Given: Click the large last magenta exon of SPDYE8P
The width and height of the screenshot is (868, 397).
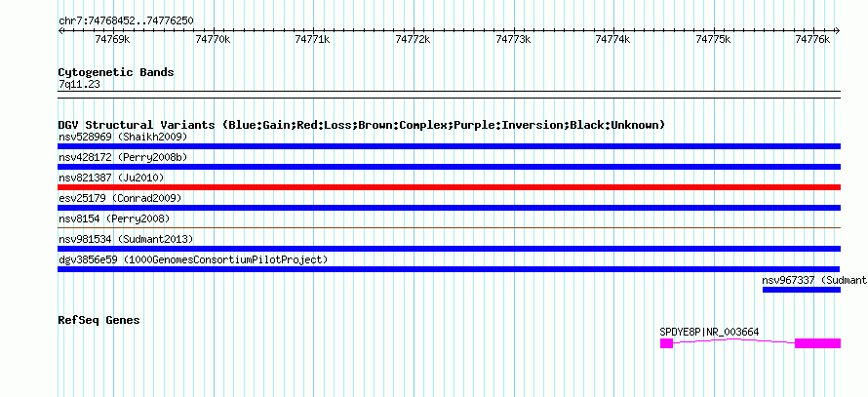Looking at the screenshot, I should [817, 343].
